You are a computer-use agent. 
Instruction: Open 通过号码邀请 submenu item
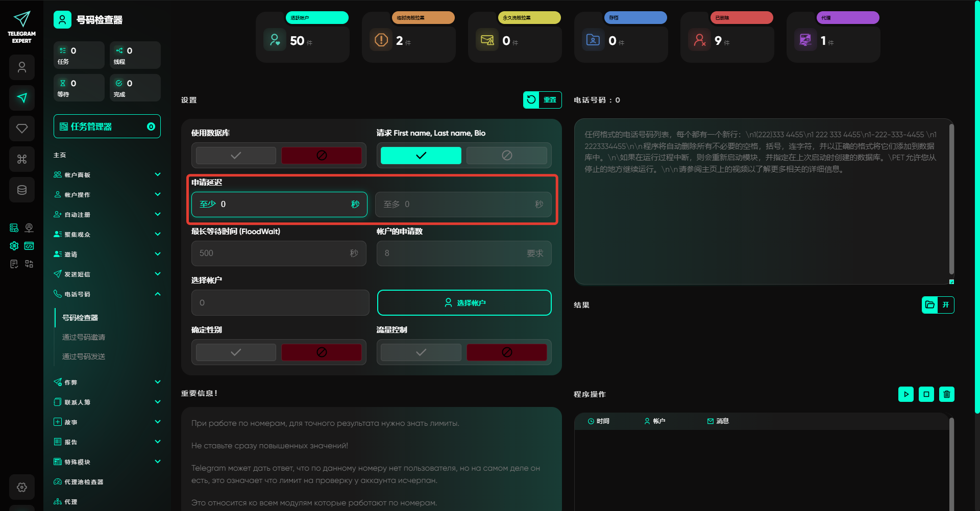(x=84, y=337)
